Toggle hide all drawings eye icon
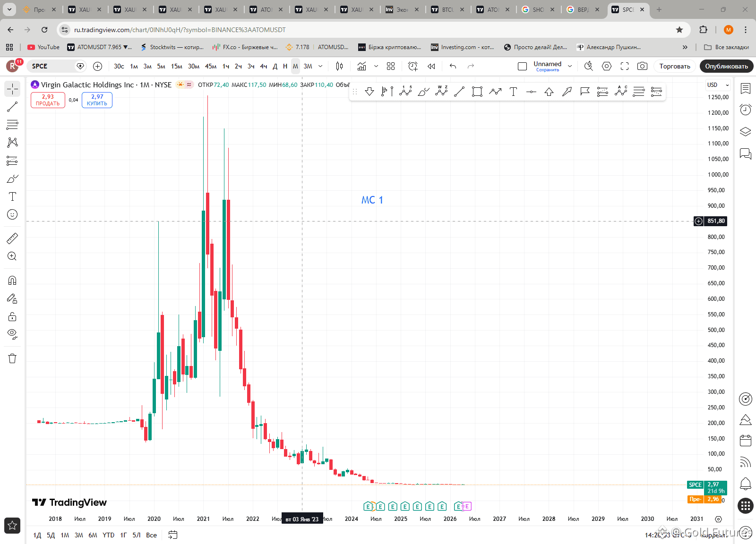Image resolution: width=756 pixels, height=544 pixels. pos(12,334)
